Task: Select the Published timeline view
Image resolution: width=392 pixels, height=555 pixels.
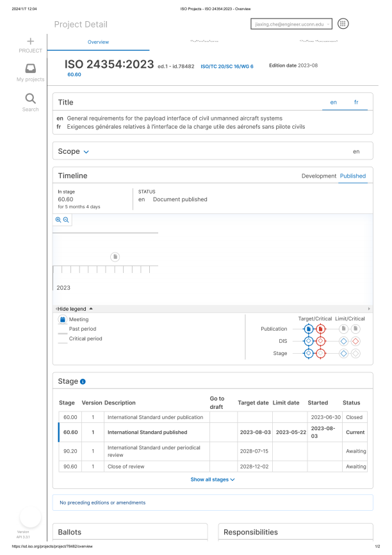Action: click(x=353, y=176)
